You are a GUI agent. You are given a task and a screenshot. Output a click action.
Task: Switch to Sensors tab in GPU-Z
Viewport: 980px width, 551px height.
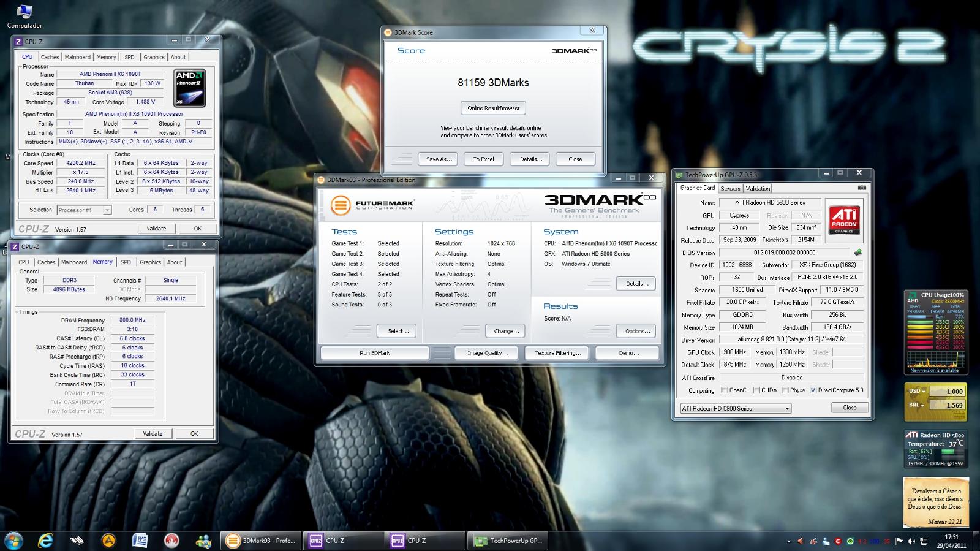pos(730,189)
